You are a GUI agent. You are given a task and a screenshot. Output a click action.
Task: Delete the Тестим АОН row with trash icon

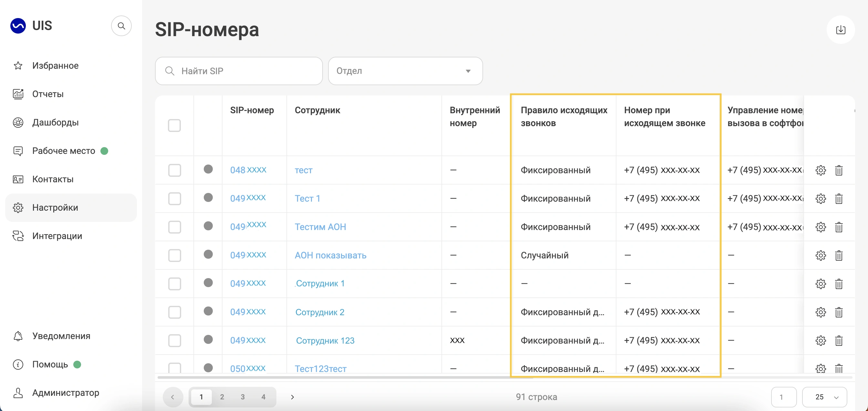tap(839, 227)
